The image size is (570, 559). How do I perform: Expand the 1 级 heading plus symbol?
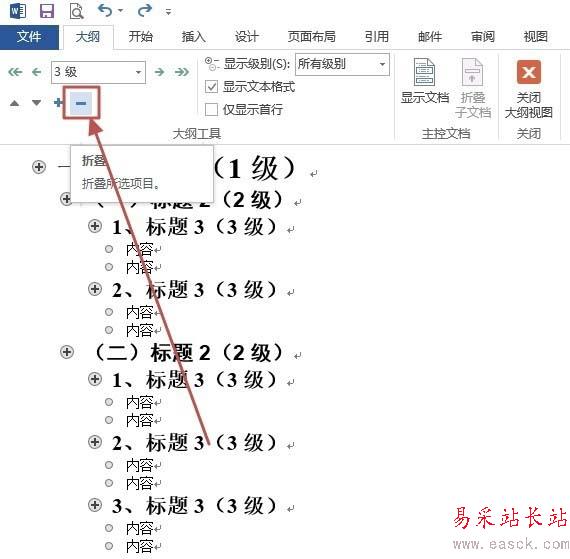point(39,167)
